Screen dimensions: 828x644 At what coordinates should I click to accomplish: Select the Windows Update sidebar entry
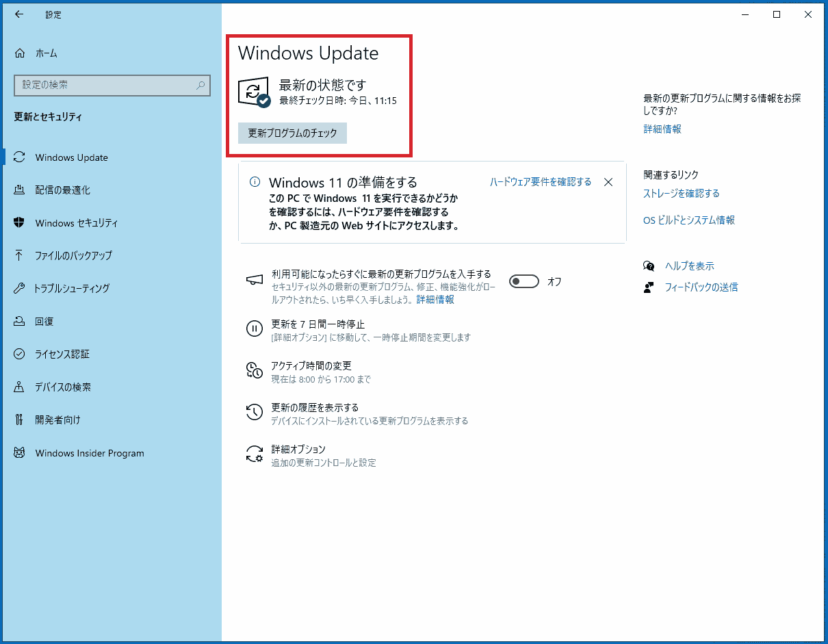click(112, 157)
